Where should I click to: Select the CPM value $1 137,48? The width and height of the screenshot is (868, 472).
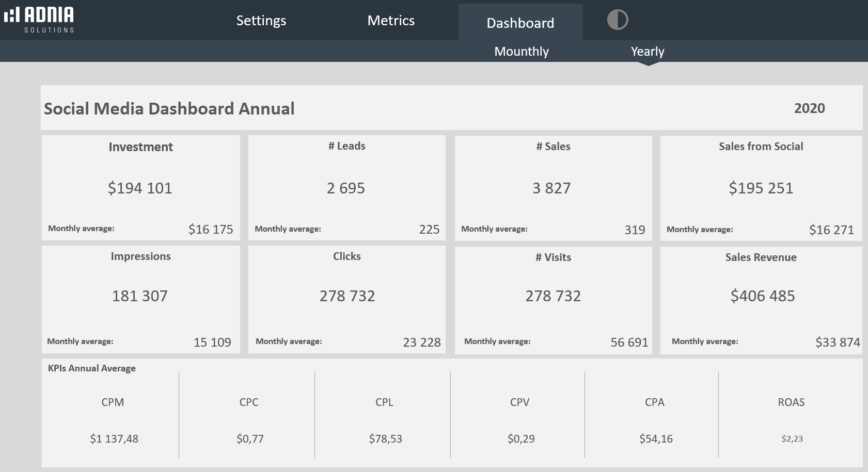coord(114,439)
